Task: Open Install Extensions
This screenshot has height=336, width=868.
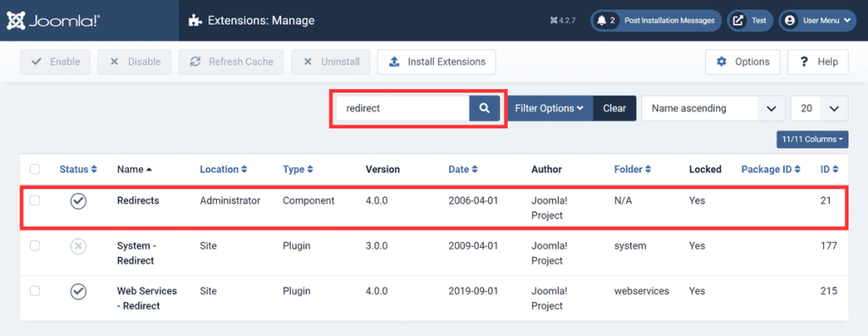Action: click(437, 62)
